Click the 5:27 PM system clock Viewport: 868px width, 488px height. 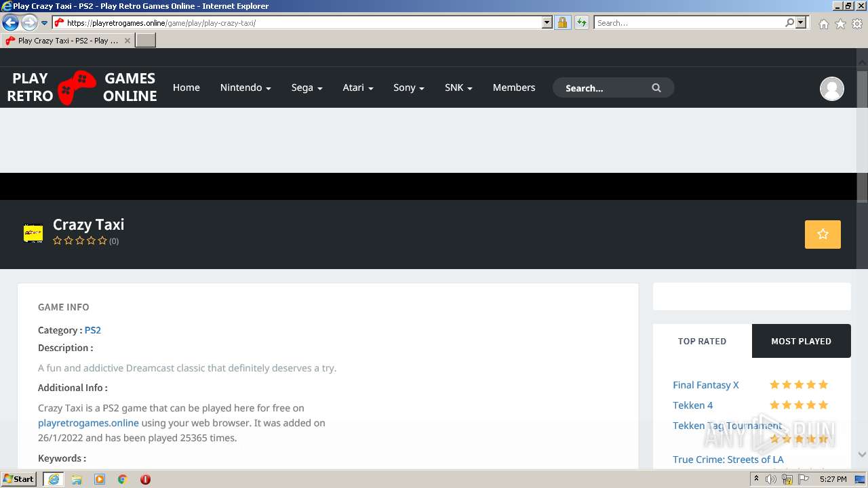[x=833, y=479]
